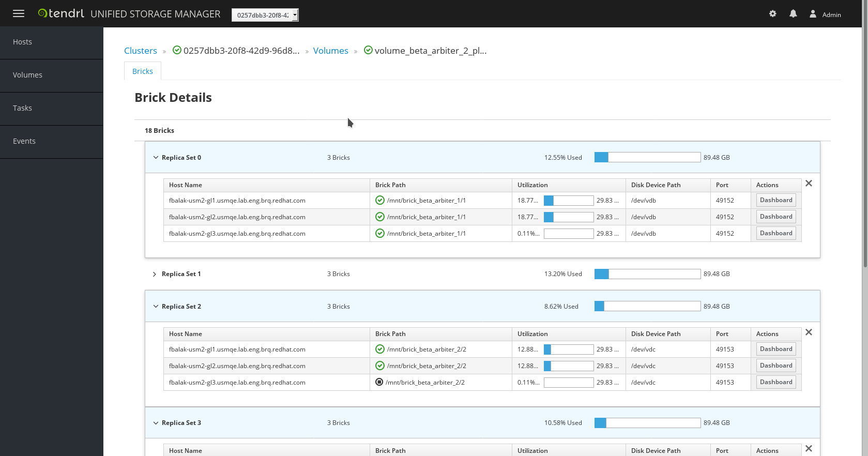Expand Replica Set 1
Image resolution: width=868 pixels, height=456 pixels.
pos(154,274)
